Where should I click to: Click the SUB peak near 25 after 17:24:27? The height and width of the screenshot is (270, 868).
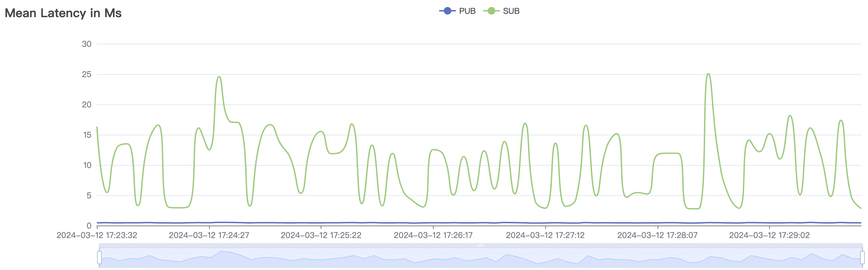(x=220, y=77)
